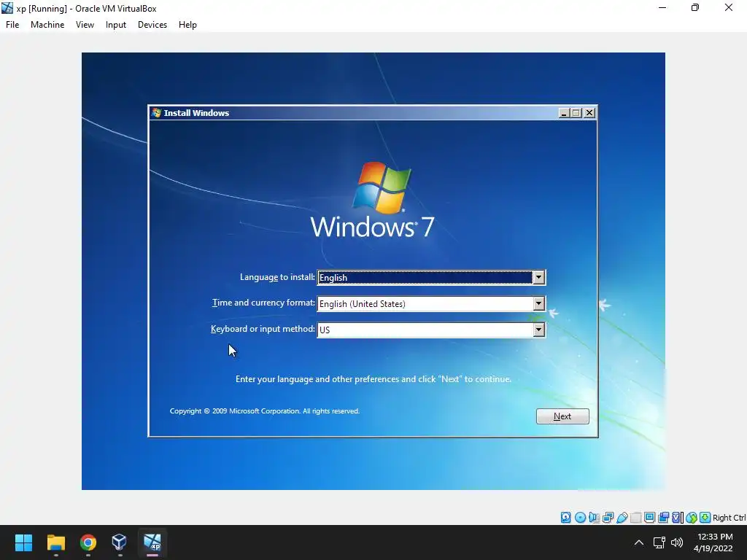
Task: Maximize the Install Windows dialog
Action: tap(576, 113)
